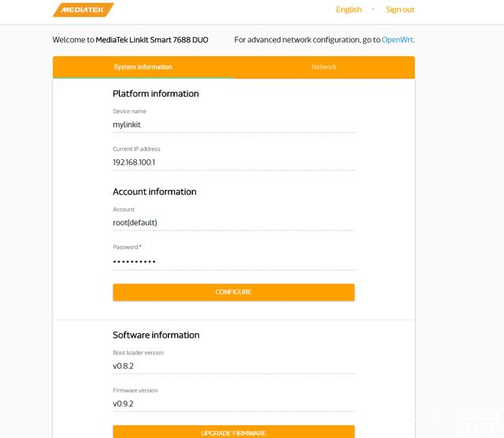This screenshot has width=504, height=438.
Task: Click the Boot loader version label
Action: pyautogui.click(x=139, y=352)
